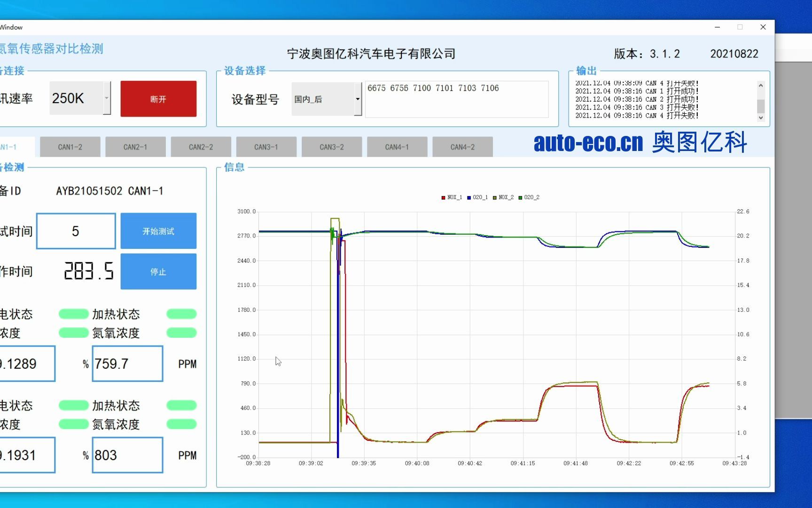Click the output log scrollbar thumb
812x508 pixels.
761,105
